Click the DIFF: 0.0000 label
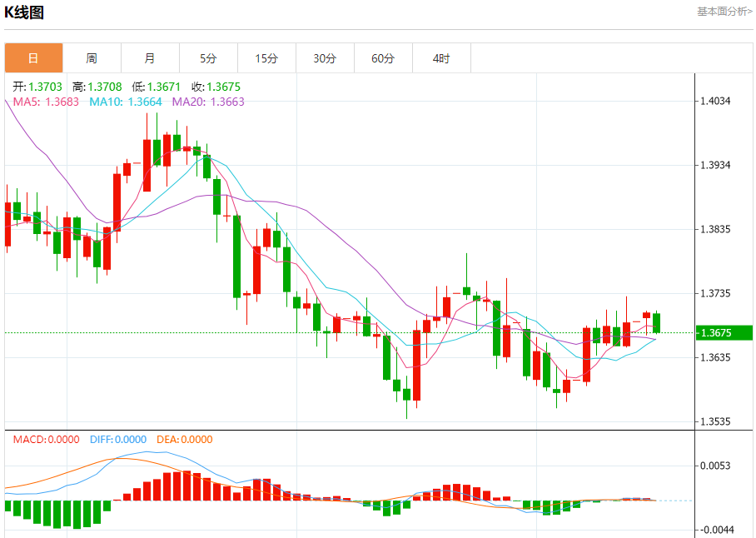Viewport: 756px width, 538px height. coord(118,439)
